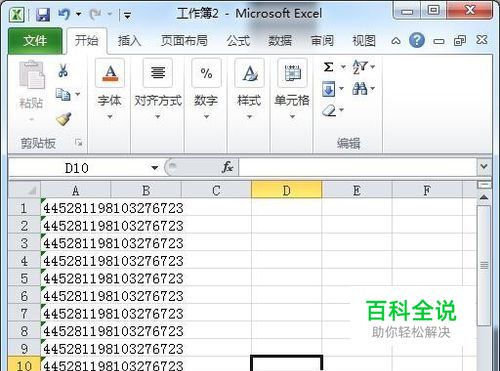500x371 pixels.
Task: Open the 文件 (File) menu
Action: tap(35, 41)
